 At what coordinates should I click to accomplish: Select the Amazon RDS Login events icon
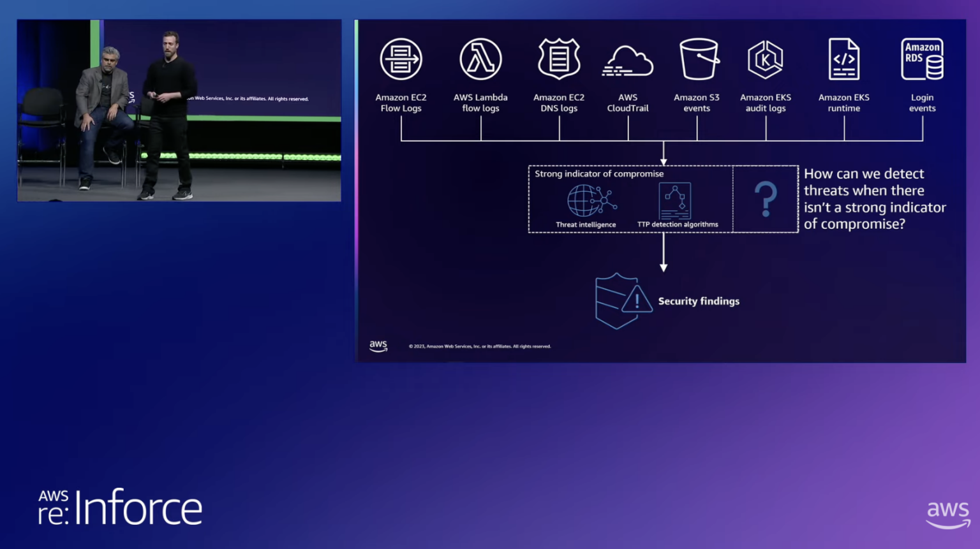click(x=922, y=59)
